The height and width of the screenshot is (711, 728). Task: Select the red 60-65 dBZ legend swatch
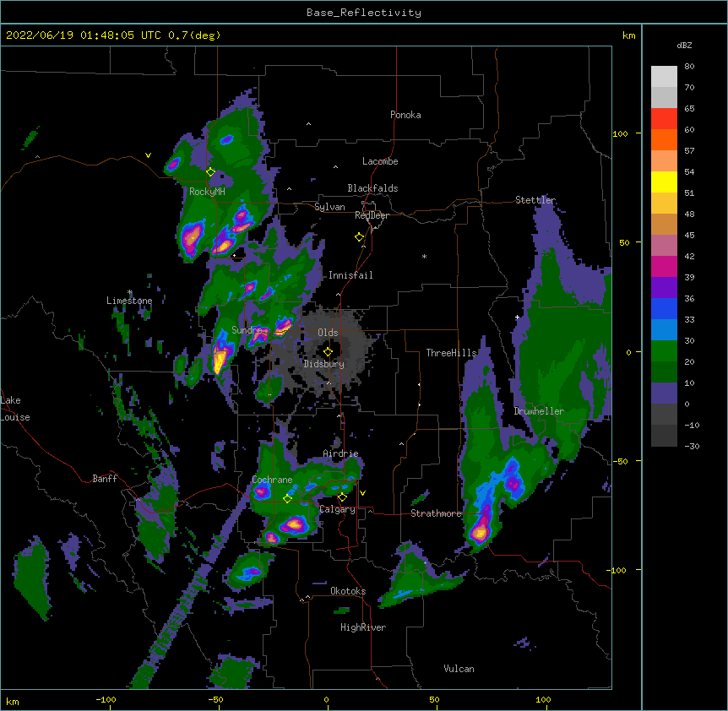click(x=664, y=119)
